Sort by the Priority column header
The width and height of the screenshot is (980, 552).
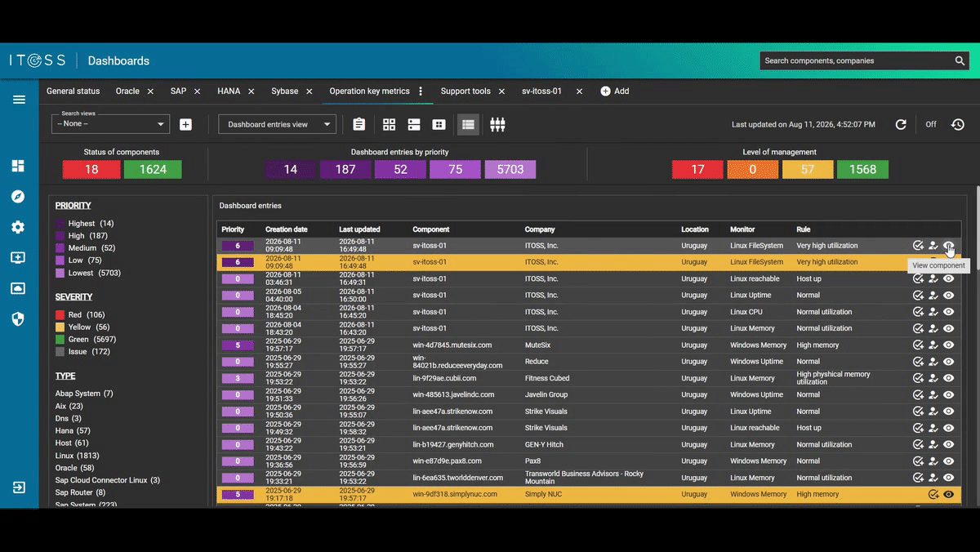233,229
